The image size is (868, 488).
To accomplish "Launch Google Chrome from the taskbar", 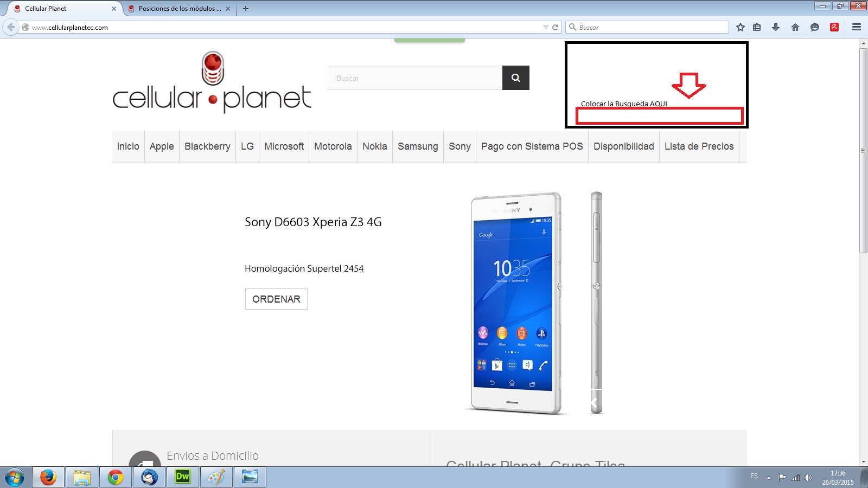I will click(116, 478).
